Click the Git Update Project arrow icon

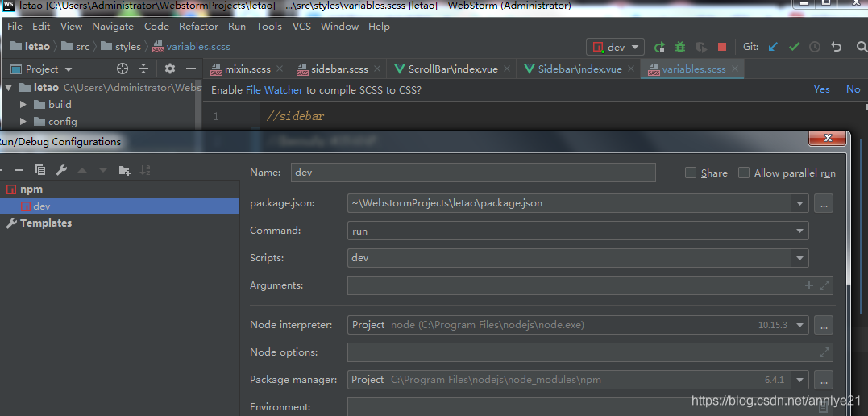pos(774,47)
